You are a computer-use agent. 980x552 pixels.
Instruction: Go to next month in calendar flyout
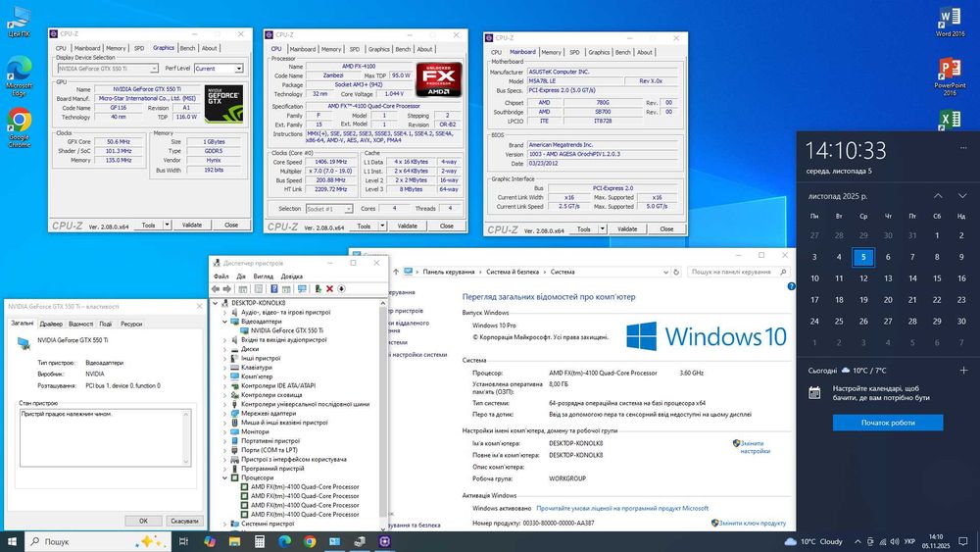click(x=962, y=196)
